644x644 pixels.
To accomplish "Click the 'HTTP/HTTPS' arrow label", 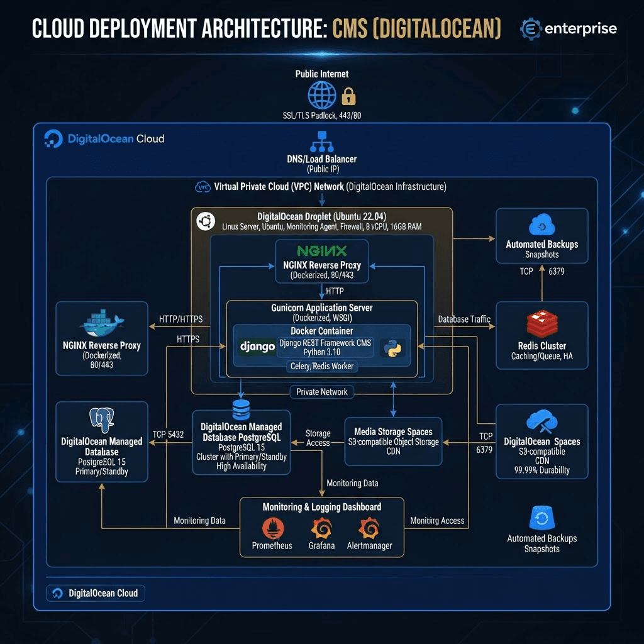I will (180, 319).
